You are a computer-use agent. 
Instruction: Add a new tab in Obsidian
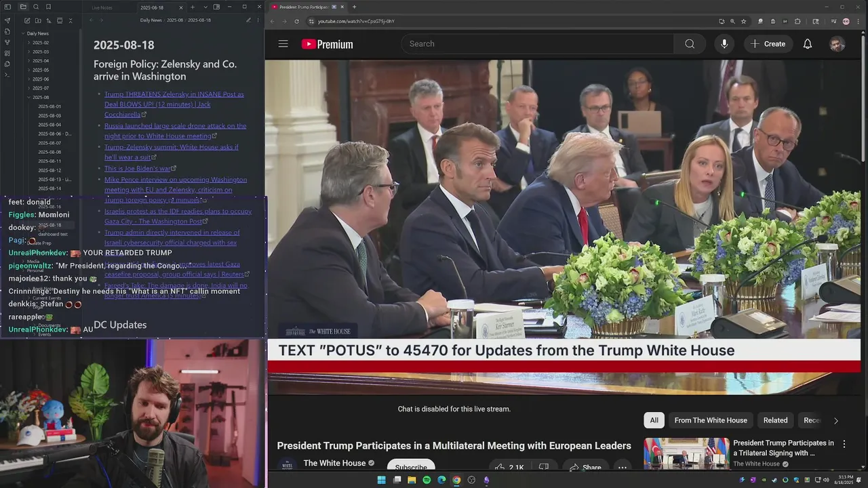(193, 7)
